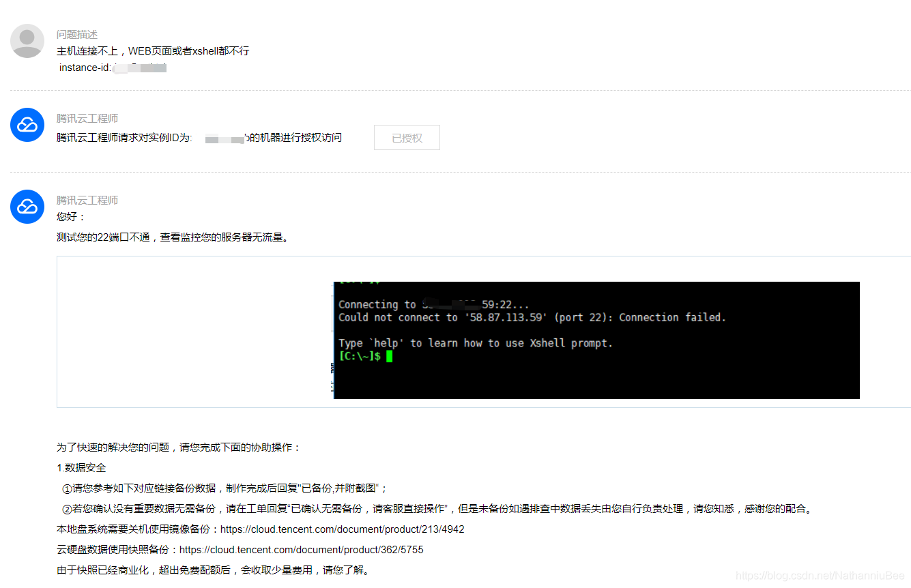The image size is (911, 588).
Task: Click the instance-id line
Action: pyautogui.click(x=113, y=68)
